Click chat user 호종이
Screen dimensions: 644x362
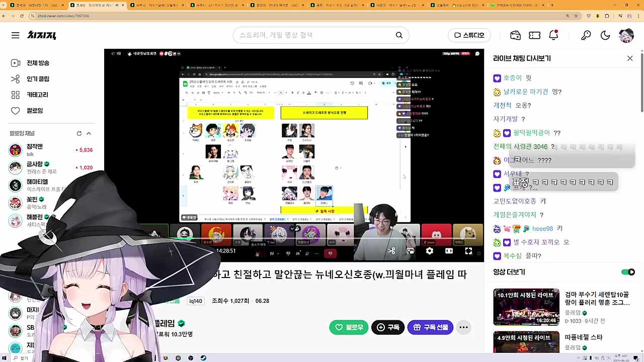513,78
